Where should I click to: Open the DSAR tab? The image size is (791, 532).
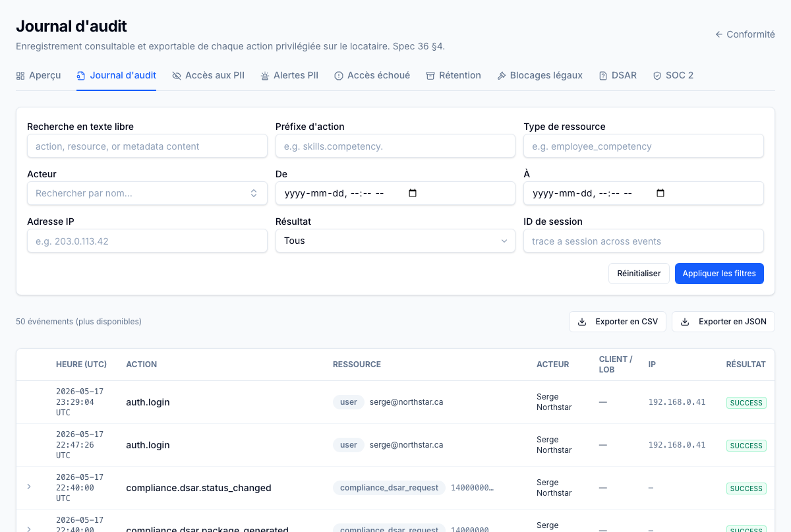coord(618,75)
